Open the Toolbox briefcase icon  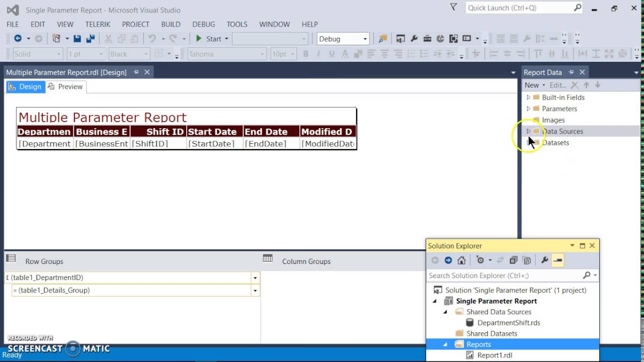click(427, 39)
